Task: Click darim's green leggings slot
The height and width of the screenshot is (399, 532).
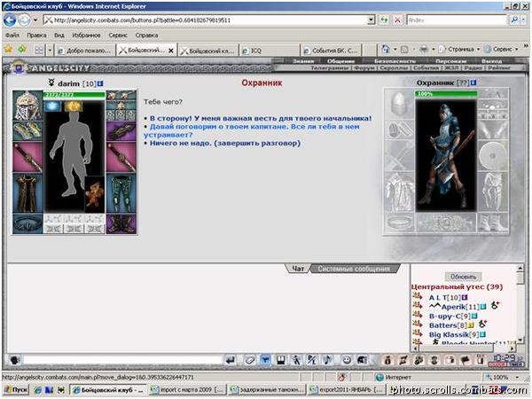Action: point(121,193)
